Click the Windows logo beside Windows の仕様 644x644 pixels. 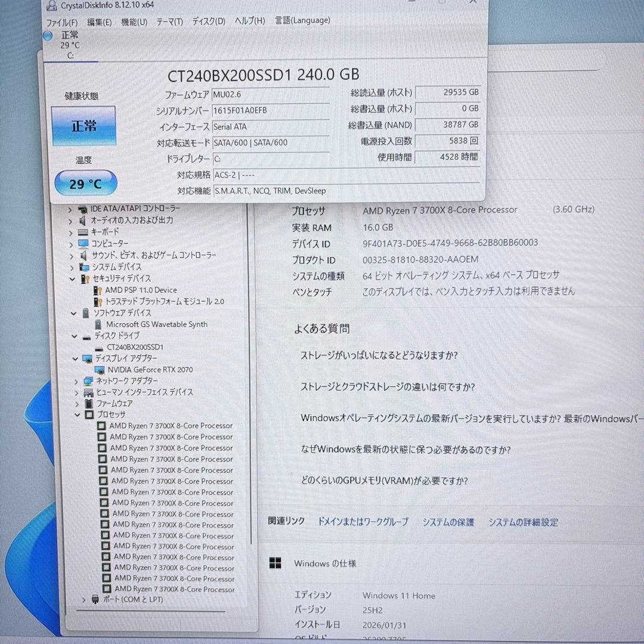pos(275,562)
